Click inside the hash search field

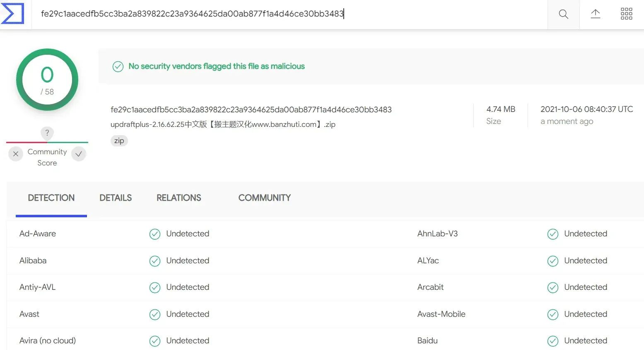289,14
